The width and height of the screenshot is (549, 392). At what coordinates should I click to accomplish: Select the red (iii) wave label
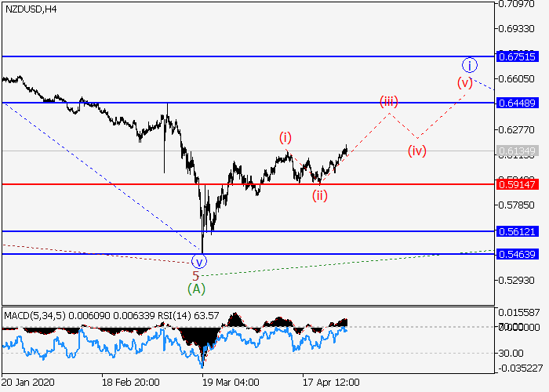coord(389,101)
